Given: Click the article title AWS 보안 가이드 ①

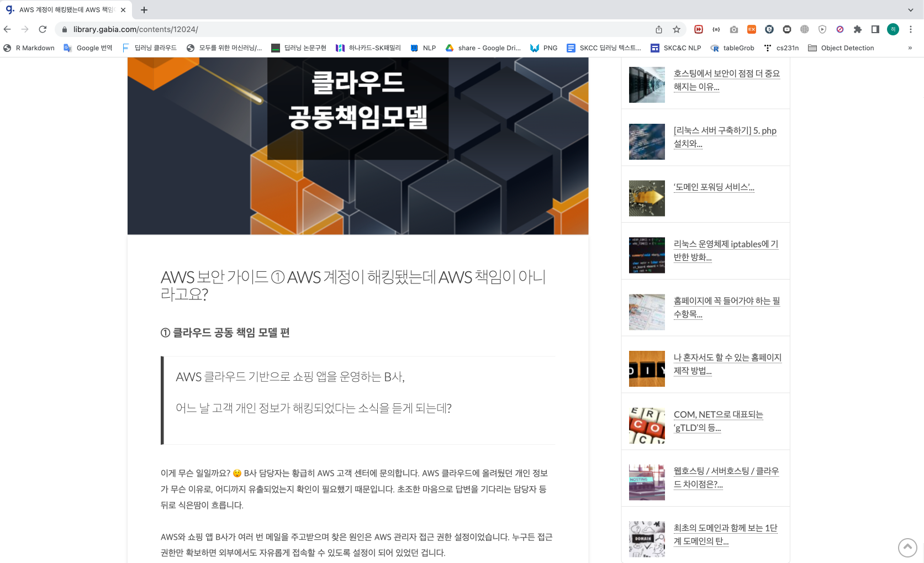Looking at the screenshot, I should (353, 285).
